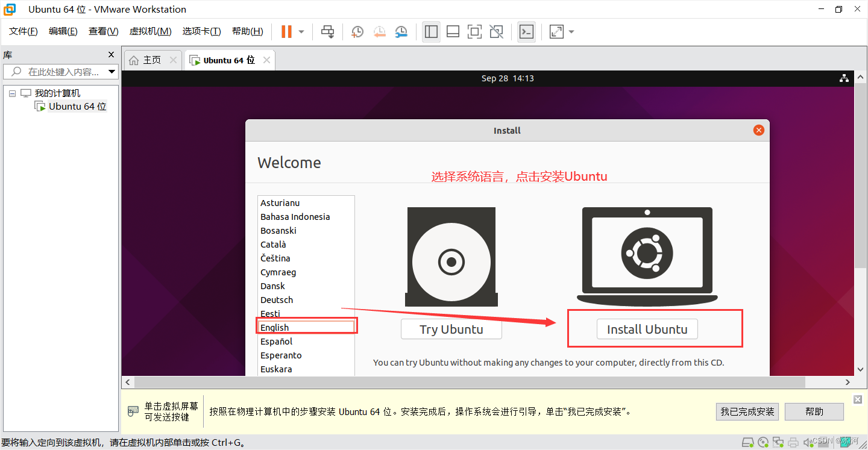Open the virtual machine console view
This screenshot has height=450, width=868.
click(x=526, y=31)
